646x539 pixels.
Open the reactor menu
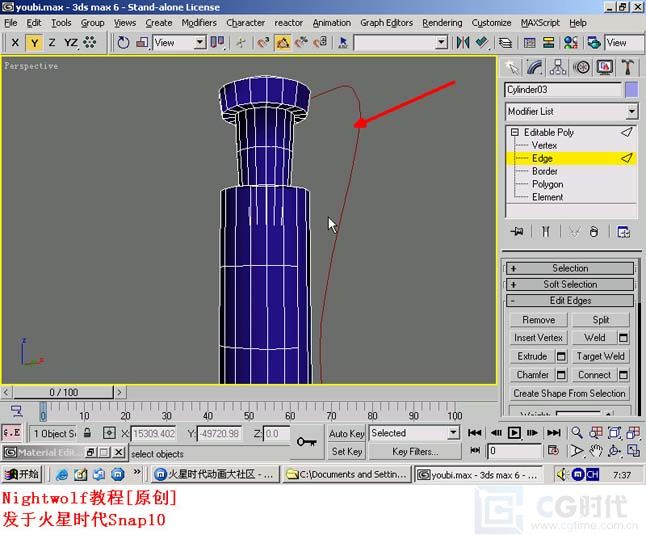[288, 23]
